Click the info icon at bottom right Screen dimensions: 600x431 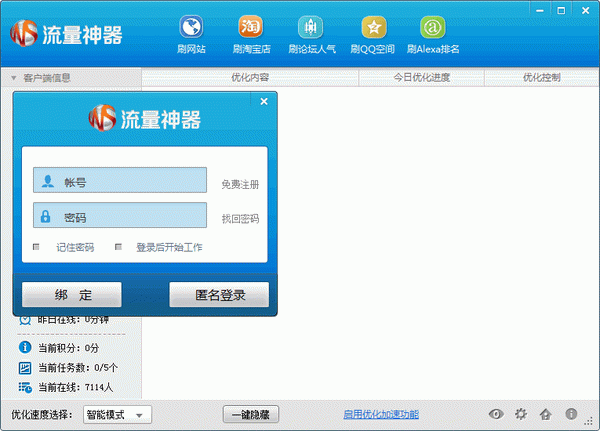tap(572, 414)
